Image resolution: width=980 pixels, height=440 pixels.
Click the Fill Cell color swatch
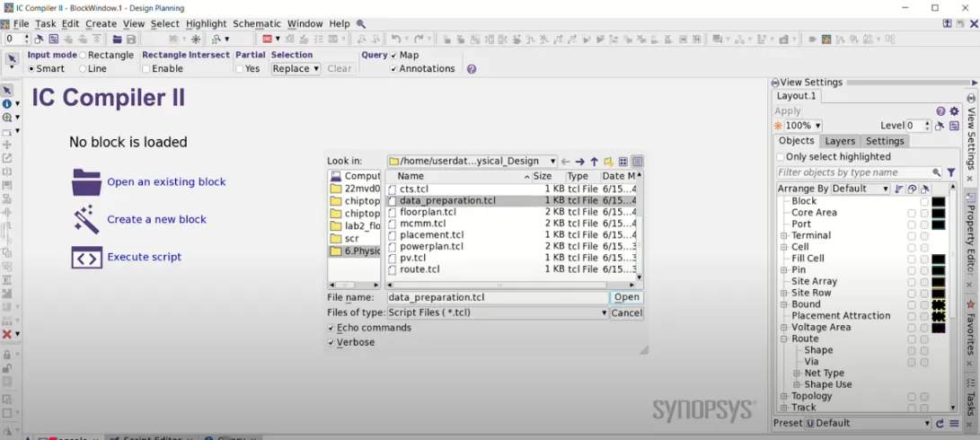coord(938,259)
